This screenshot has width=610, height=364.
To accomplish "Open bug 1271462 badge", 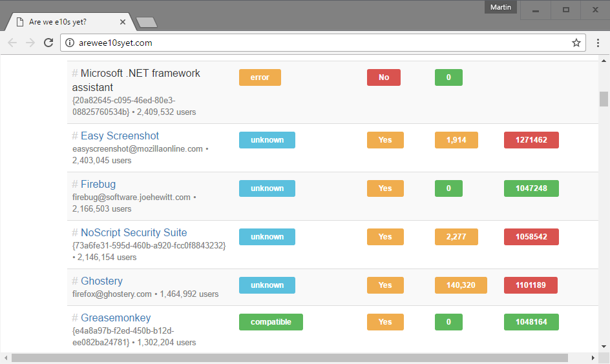I will point(531,140).
